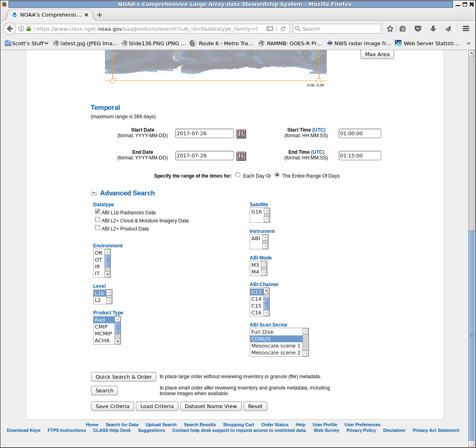Open the Route 6 - Metro Transit bookmark
This screenshot has height=448, width=476.
221,43
